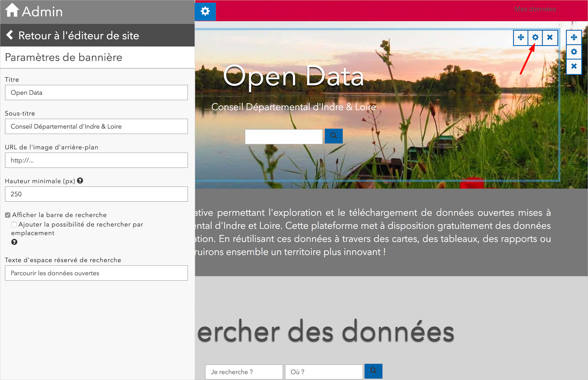The width and height of the screenshot is (588, 380).
Task: Focus the Titre input field
Action: pos(96,93)
